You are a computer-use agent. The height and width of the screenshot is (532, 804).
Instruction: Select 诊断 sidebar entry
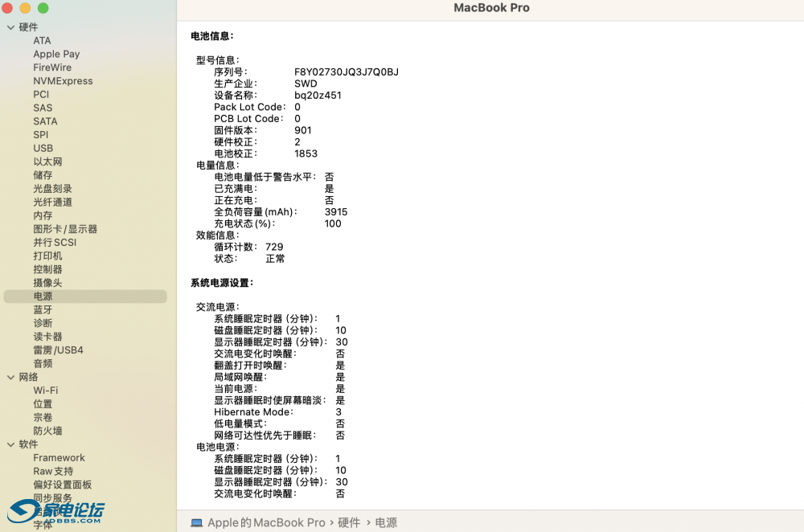43,323
